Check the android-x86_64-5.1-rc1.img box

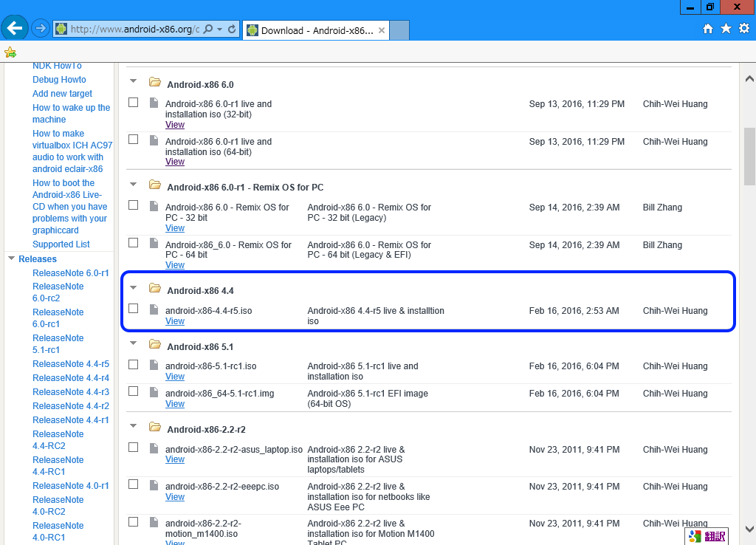tap(134, 391)
